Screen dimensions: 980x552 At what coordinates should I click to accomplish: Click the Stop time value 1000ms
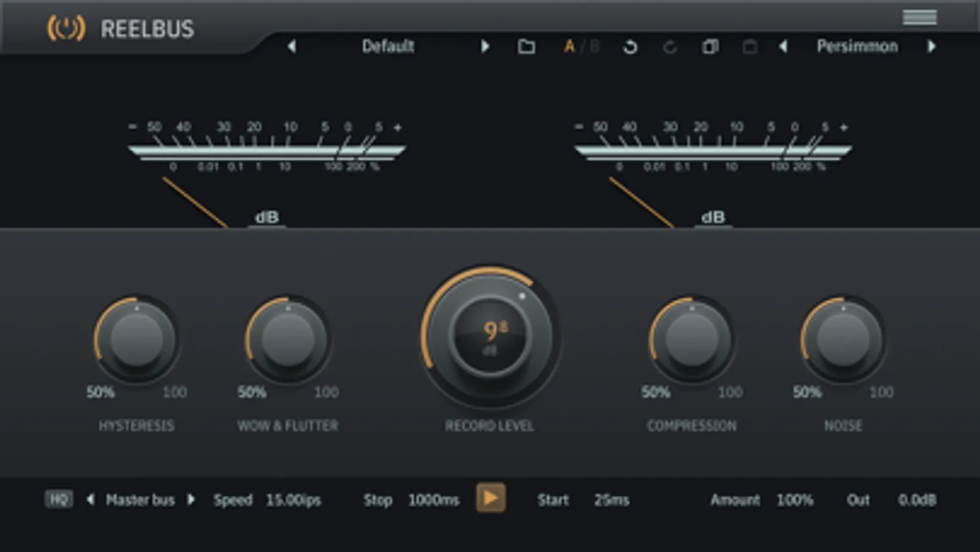pos(434,500)
